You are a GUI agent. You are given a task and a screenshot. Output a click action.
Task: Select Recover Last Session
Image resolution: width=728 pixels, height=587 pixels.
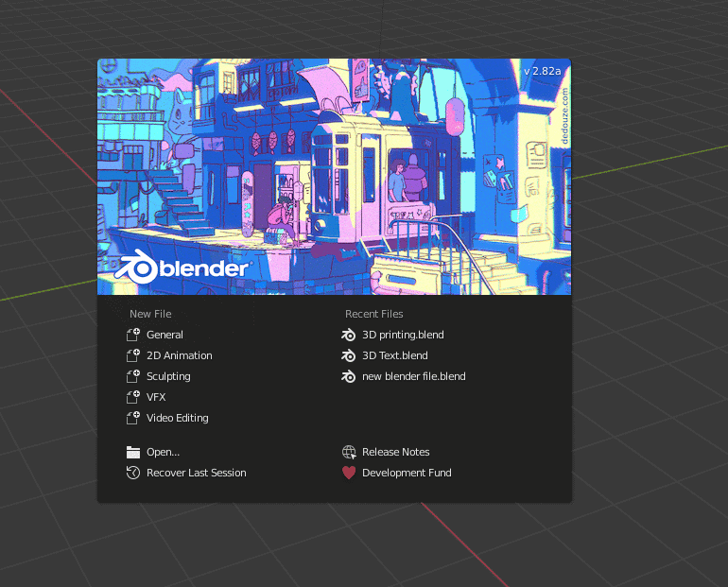click(197, 473)
